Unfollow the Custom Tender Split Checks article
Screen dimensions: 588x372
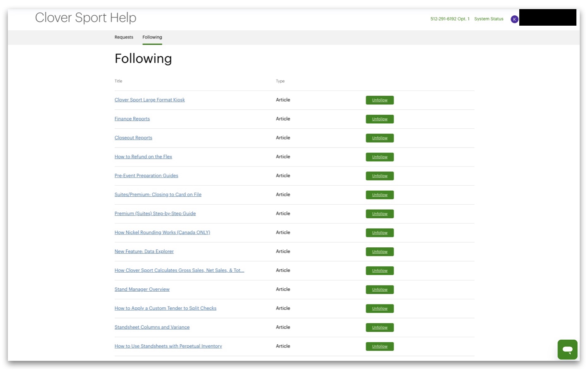click(380, 309)
